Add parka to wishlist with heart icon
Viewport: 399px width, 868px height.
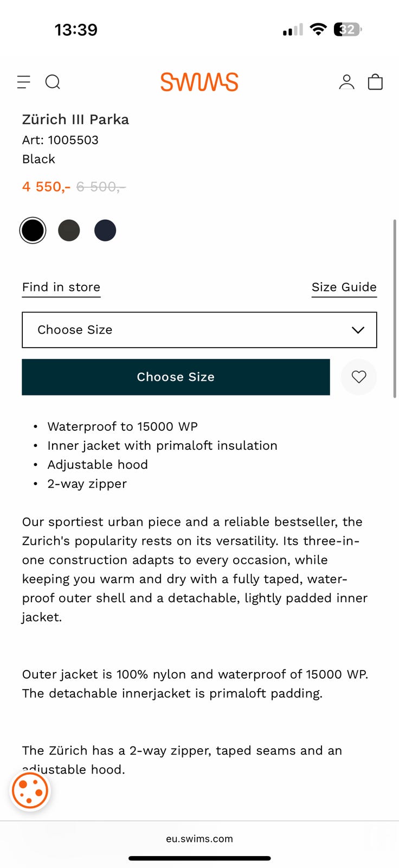[359, 377]
